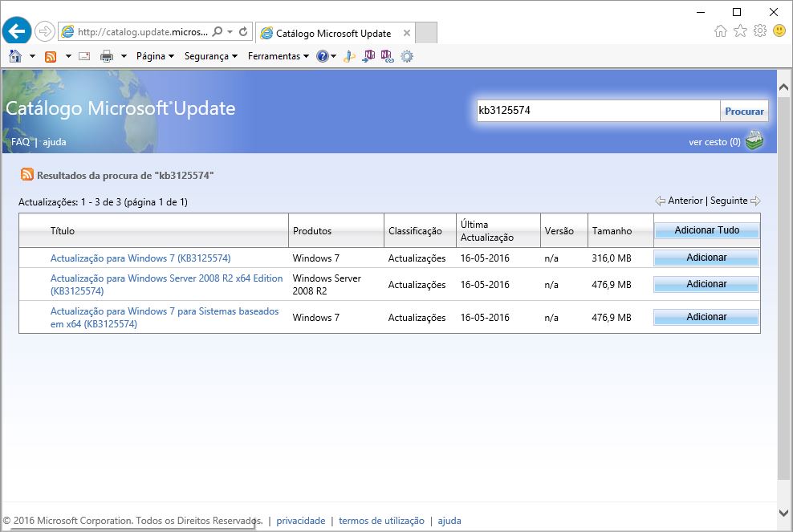Image resolution: width=793 pixels, height=532 pixels.
Task: Expand the Print dropdown arrow
Action: [124, 56]
